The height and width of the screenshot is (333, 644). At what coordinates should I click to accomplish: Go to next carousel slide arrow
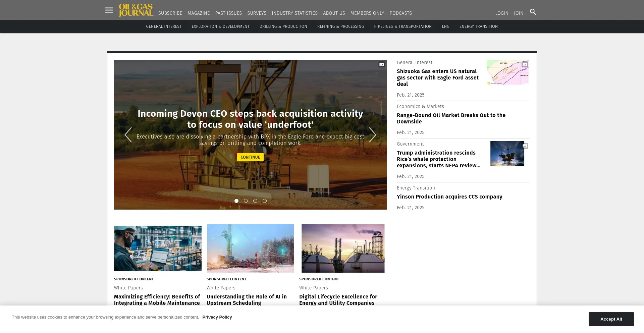coord(372,135)
